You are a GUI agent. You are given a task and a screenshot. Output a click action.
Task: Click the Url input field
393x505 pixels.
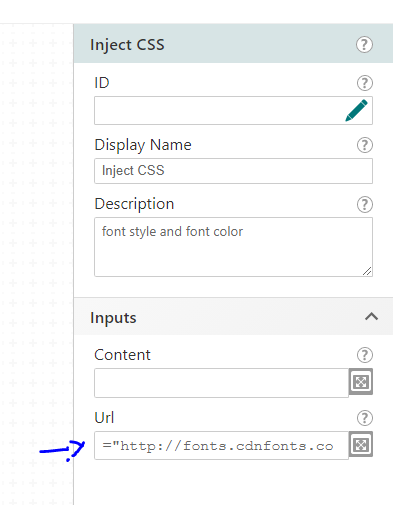(221, 446)
